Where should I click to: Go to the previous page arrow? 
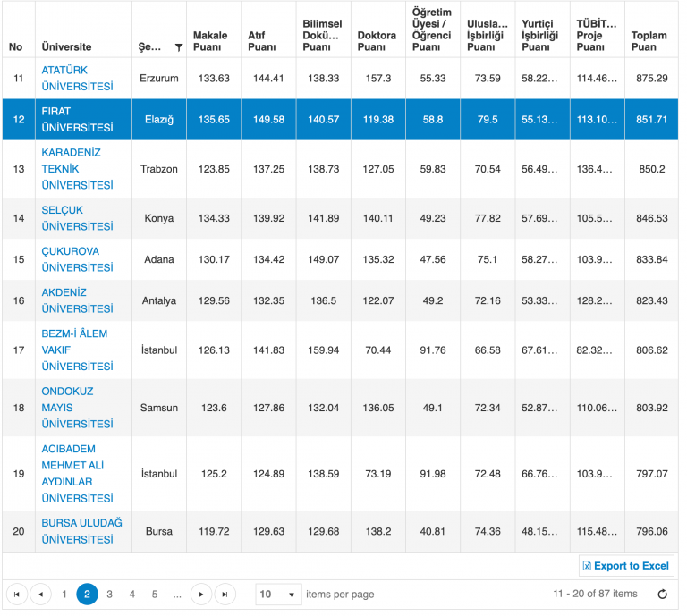(41, 595)
